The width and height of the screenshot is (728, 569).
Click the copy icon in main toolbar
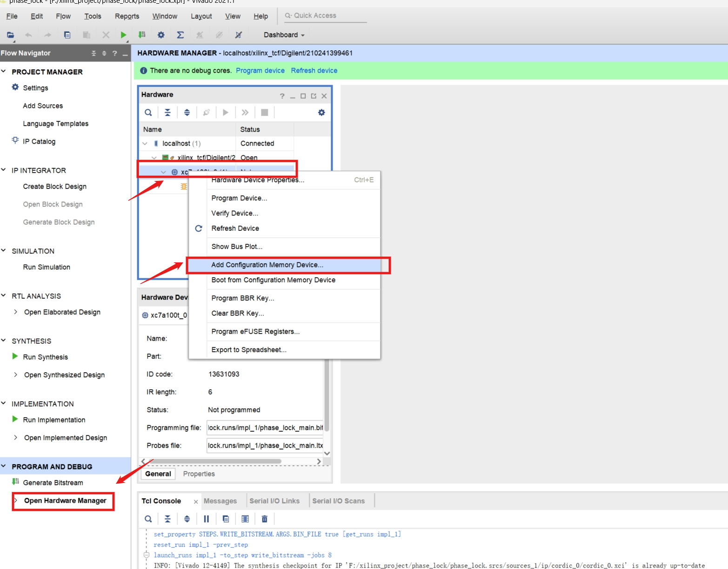[x=67, y=35]
